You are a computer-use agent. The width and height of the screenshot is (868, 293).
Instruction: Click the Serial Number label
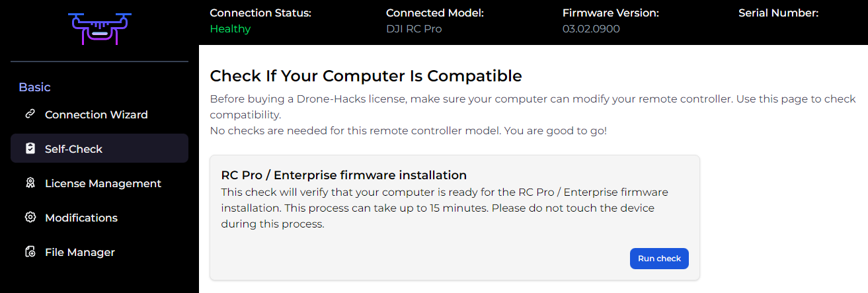778,13
